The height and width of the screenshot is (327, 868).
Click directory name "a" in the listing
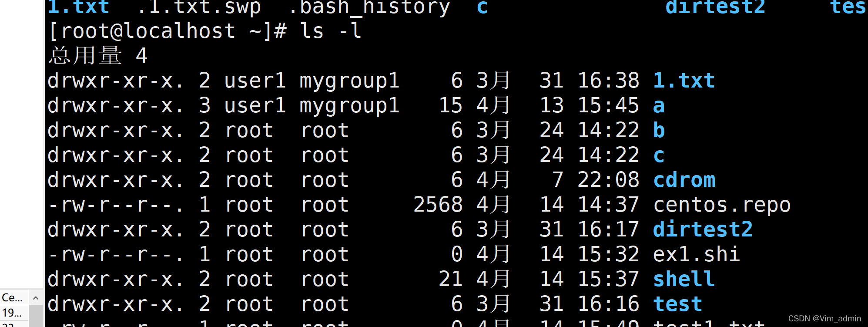click(659, 106)
